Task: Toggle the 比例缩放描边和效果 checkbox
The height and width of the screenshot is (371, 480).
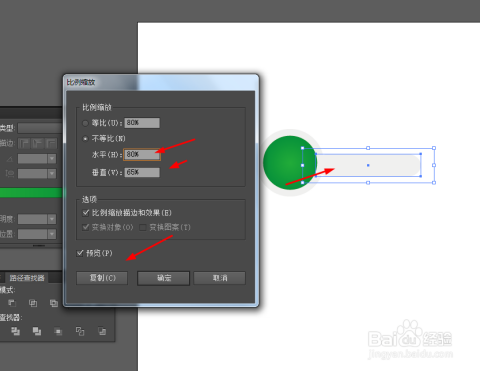Action: click(x=86, y=212)
